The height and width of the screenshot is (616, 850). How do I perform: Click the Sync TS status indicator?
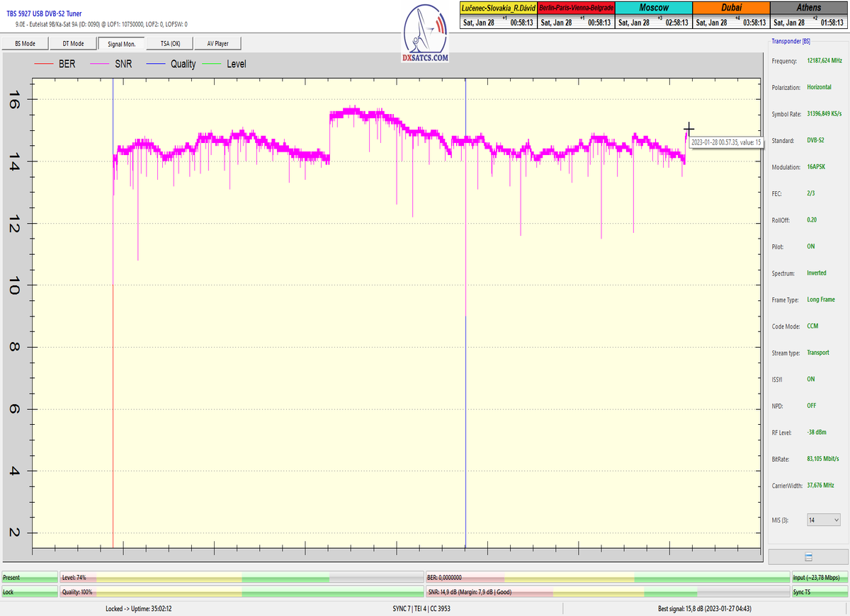coord(820,591)
